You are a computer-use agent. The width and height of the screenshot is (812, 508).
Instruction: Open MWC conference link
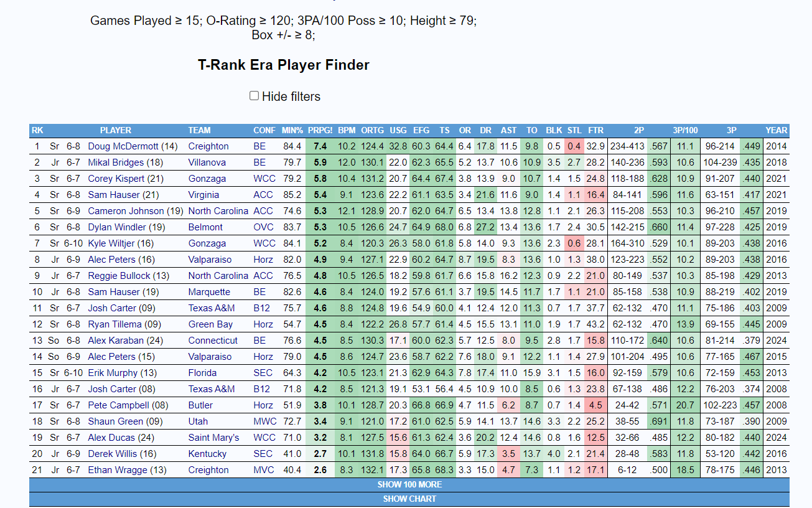(x=264, y=421)
